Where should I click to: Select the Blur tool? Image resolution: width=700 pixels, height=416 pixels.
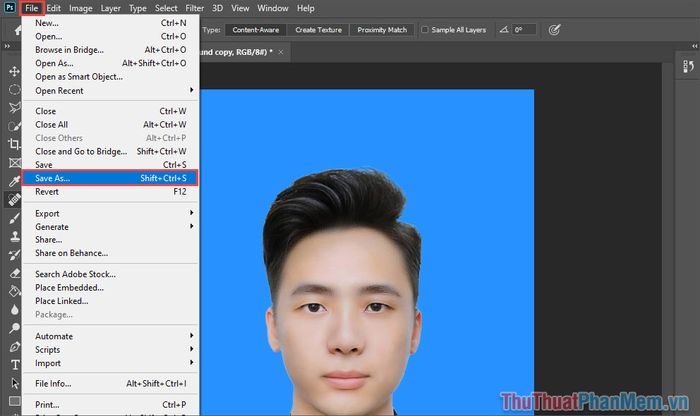coord(14,309)
